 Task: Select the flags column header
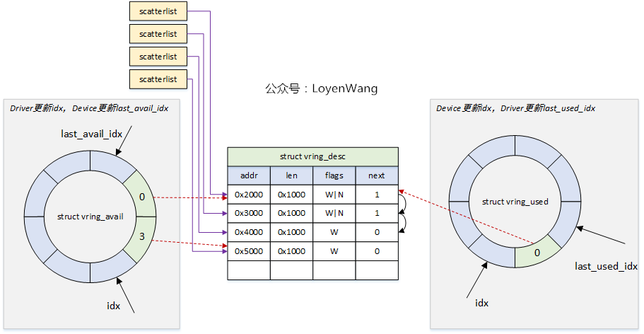[334, 175]
